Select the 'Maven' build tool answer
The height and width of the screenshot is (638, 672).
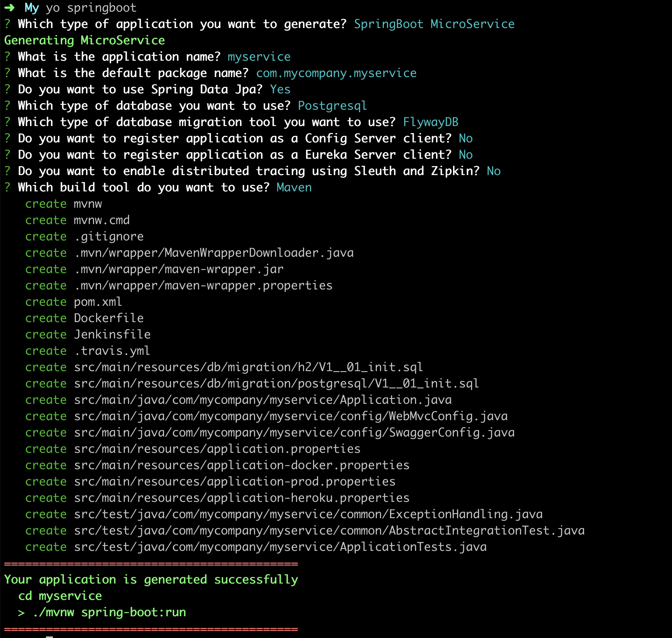pyautogui.click(x=294, y=188)
